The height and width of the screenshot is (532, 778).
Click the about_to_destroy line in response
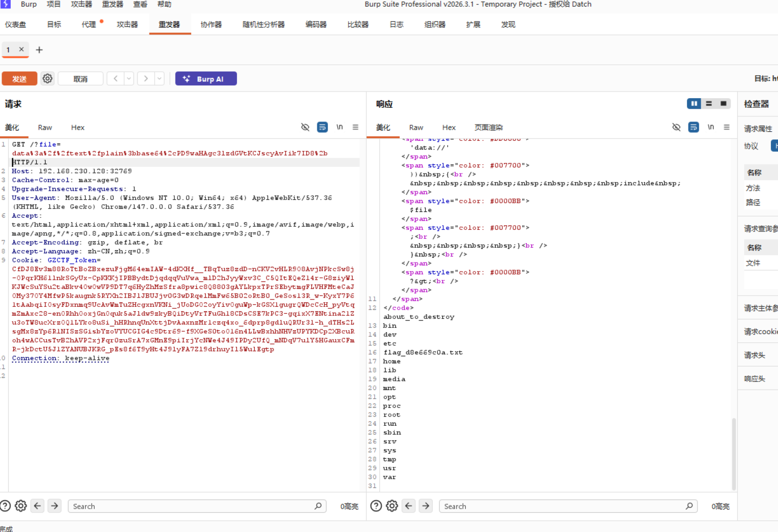(x=418, y=317)
